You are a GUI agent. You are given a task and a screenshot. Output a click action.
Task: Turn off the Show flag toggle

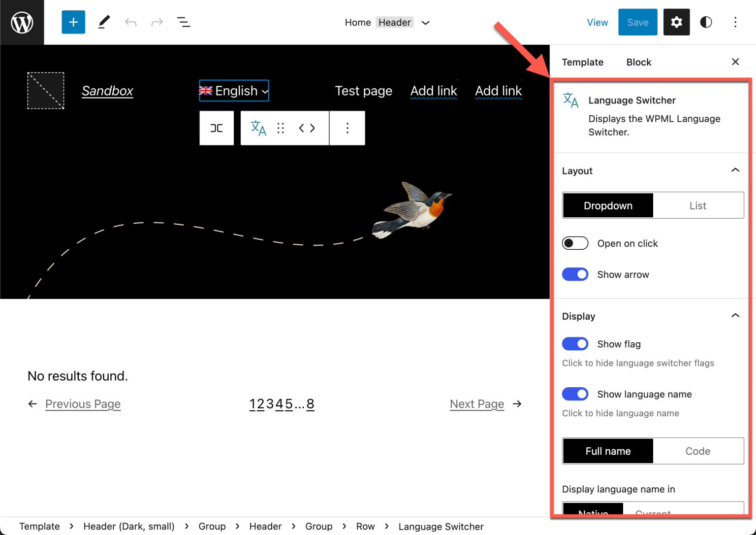[x=575, y=343]
